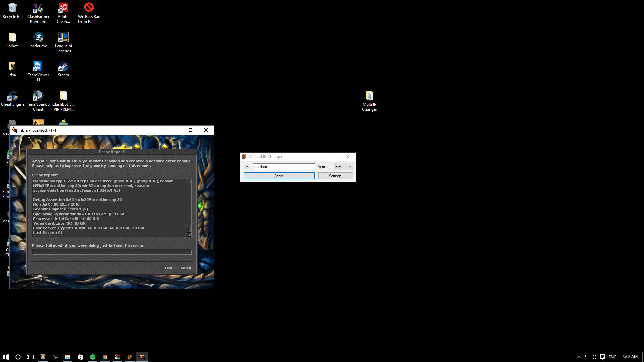The image size is (644, 362).
Task: Click the ENG language indicator
Action: (612, 357)
